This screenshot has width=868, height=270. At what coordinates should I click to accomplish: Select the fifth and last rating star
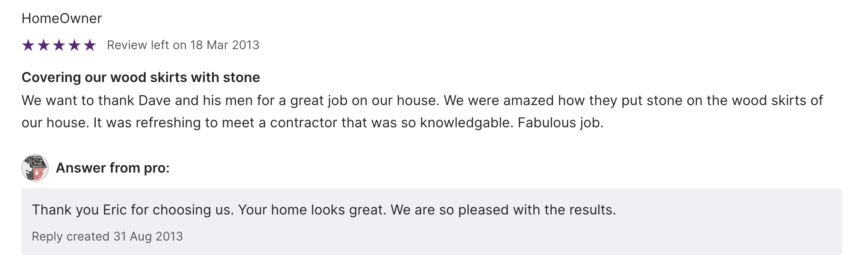90,45
